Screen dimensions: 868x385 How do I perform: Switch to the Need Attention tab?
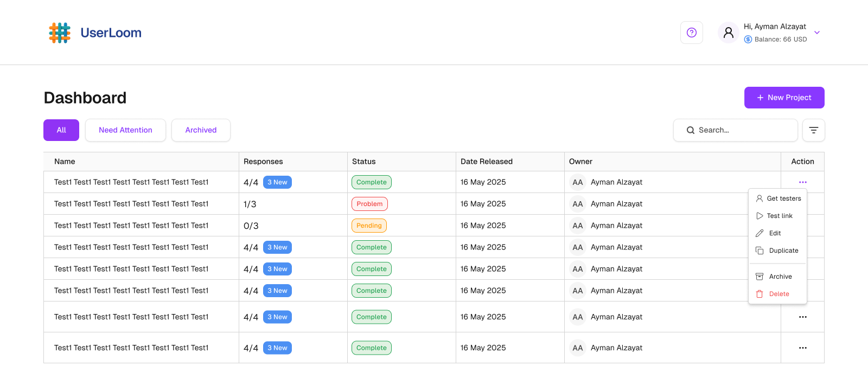(x=125, y=130)
